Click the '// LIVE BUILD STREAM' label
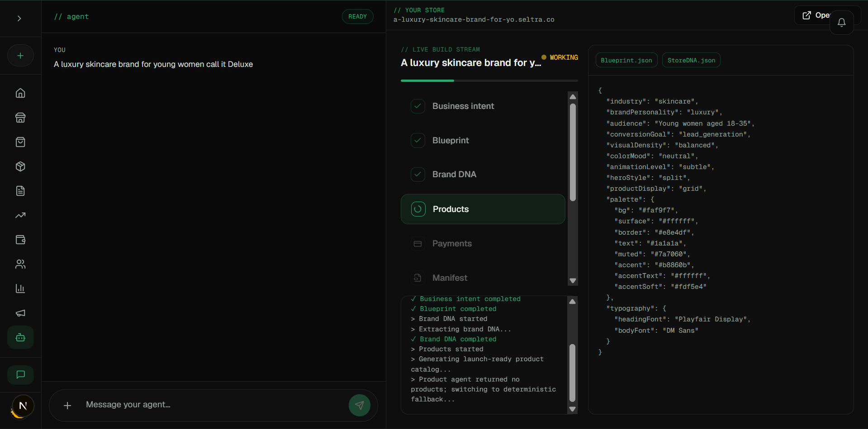The width and height of the screenshot is (868, 429). (x=441, y=49)
